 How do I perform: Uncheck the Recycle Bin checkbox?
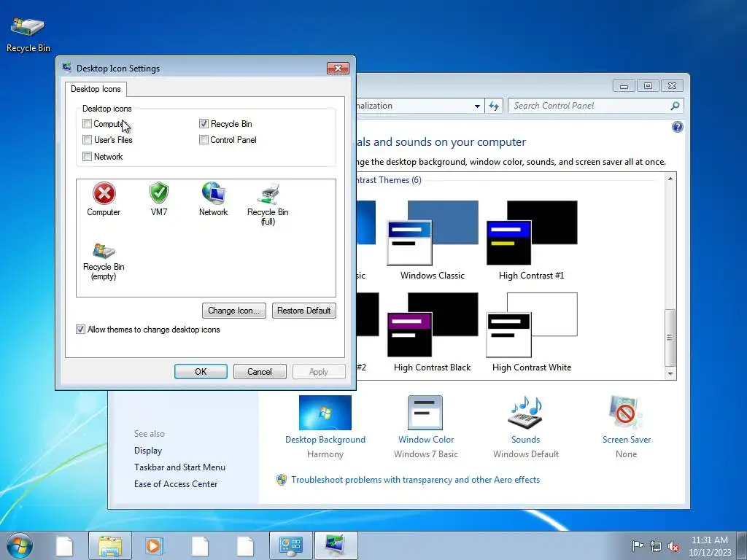[204, 124]
